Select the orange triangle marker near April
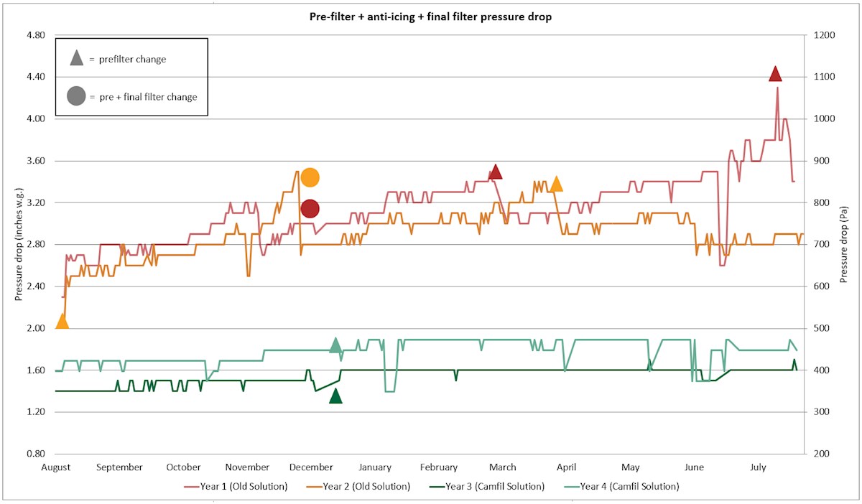862x504 pixels. (x=556, y=185)
